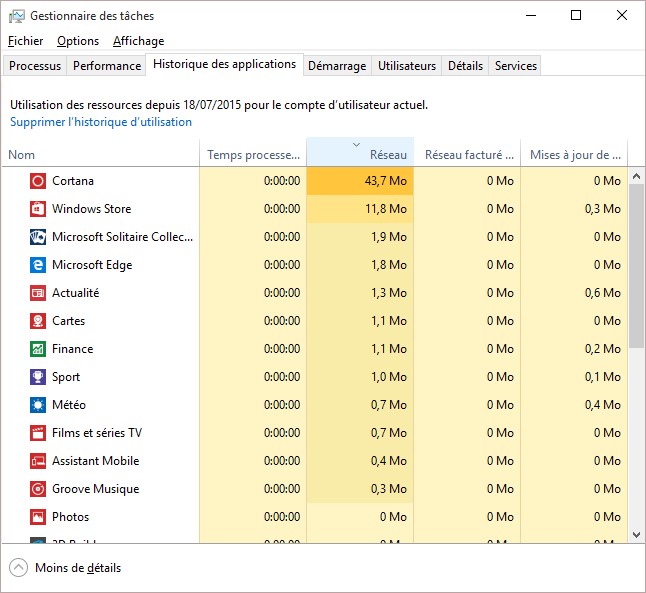This screenshot has height=593, width=646.
Task: Click the vertical scrollbar down arrow
Action: pyautogui.click(x=637, y=535)
